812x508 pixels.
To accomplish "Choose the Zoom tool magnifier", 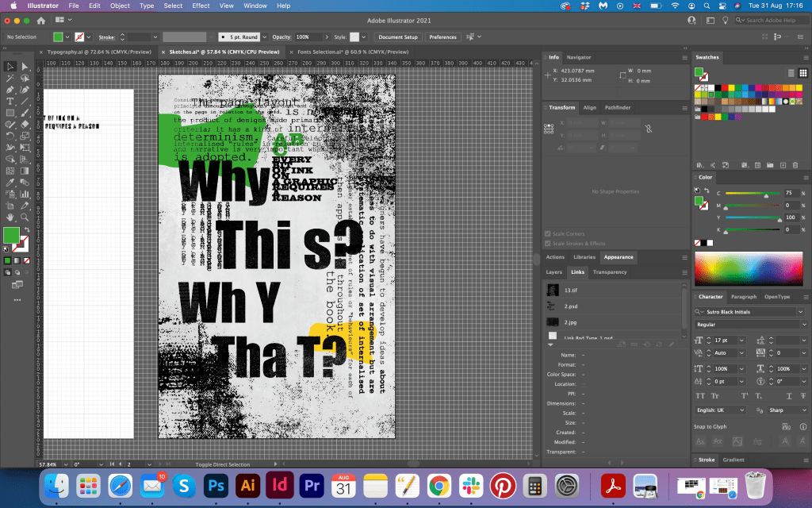I will click(x=25, y=217).
